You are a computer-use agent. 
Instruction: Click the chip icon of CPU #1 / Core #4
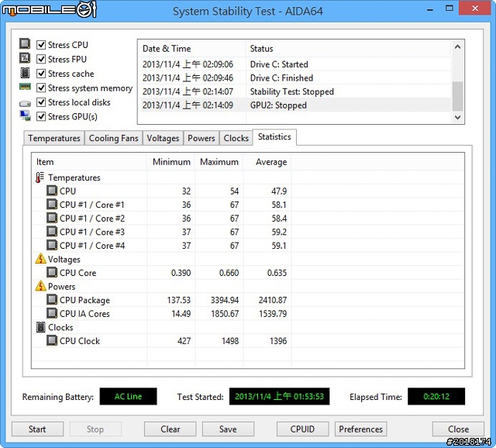[52, 245]
